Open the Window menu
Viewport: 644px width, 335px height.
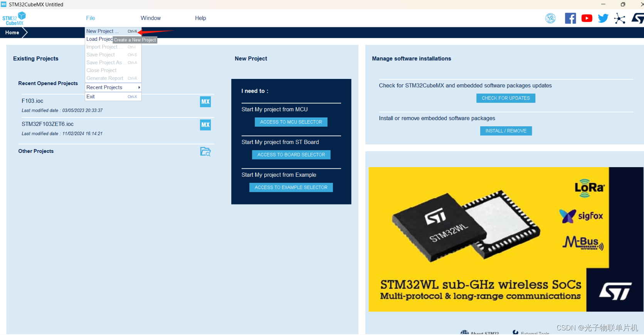tap(151, 18)
